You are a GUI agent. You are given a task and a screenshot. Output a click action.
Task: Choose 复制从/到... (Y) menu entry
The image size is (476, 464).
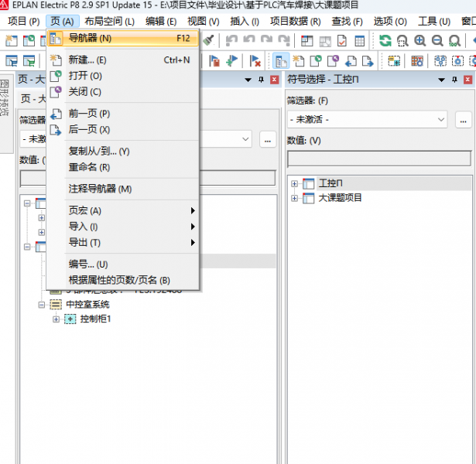pyautogui.click(x=123, y=151)
